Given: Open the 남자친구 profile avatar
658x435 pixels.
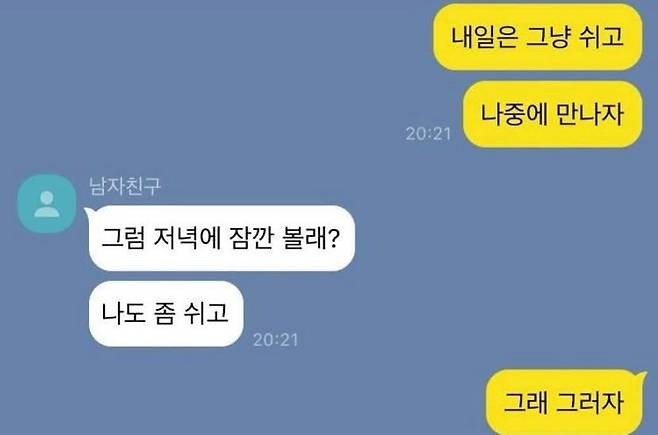Looking at the screenshot, I should [x=47, y=203].
